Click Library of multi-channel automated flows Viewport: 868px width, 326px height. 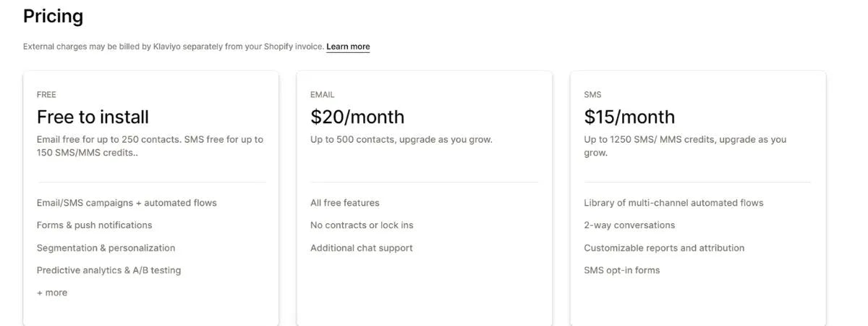click(673, 203)
